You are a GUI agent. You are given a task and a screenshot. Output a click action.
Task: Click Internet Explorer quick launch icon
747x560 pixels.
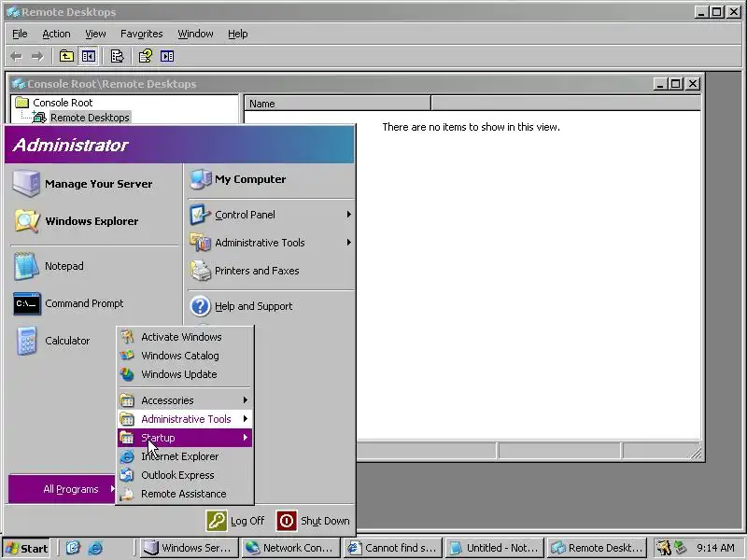pyautogui.click(x=95, y=548)
